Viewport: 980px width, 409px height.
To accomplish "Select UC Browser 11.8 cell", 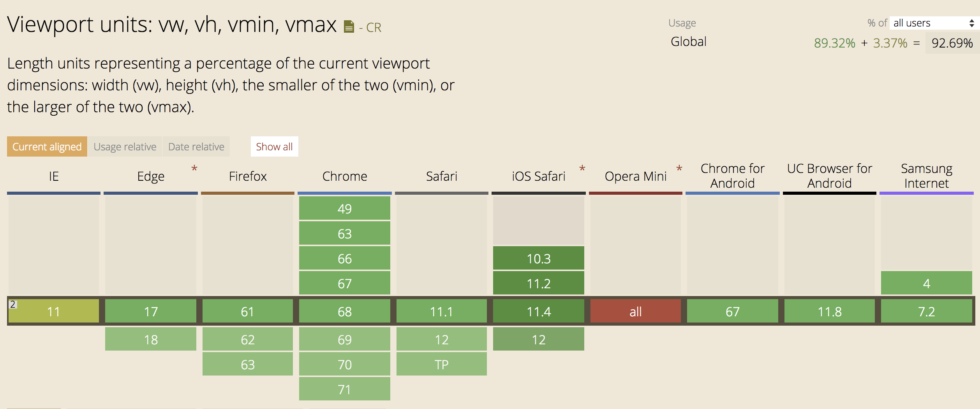I will [830, 311].
